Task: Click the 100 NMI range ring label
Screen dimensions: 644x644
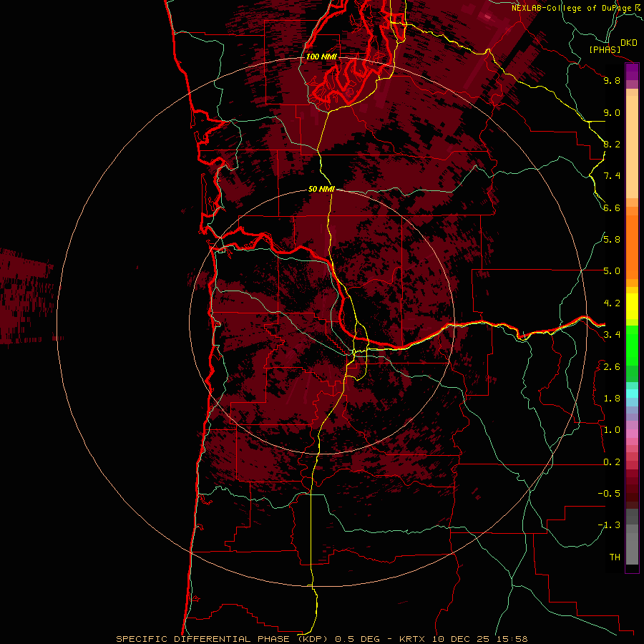Action: (x=321, y=57)
